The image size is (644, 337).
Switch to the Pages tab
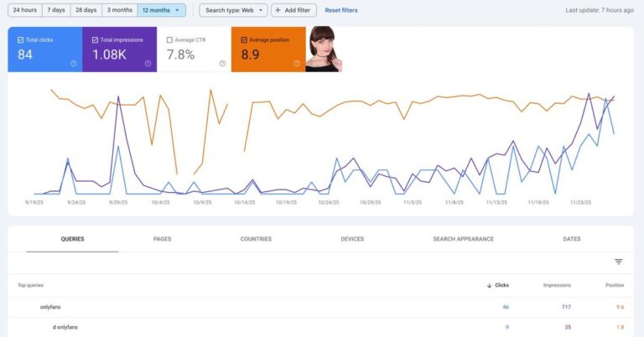(163, 239)
